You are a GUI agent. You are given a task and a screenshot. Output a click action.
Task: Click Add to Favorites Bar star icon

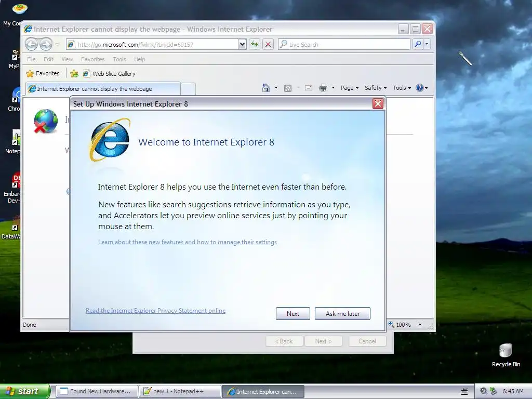pos(74,73)
